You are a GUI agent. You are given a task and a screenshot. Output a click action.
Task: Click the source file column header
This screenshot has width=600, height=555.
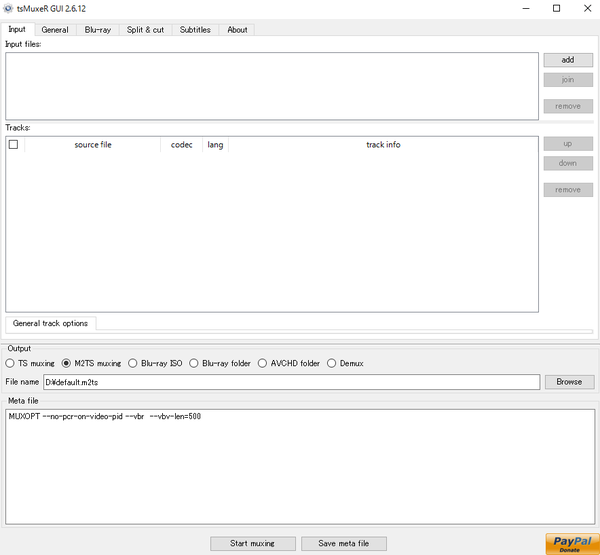(x=93, y=145)
